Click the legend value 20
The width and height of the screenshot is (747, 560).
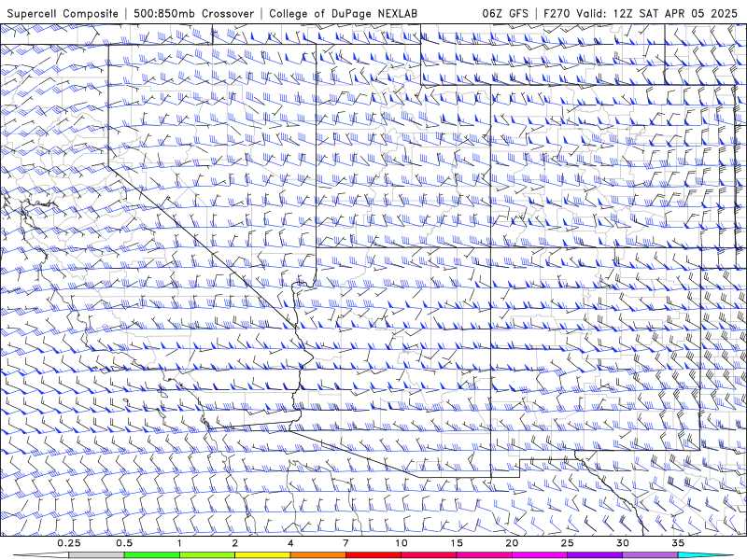coord(512,543)
